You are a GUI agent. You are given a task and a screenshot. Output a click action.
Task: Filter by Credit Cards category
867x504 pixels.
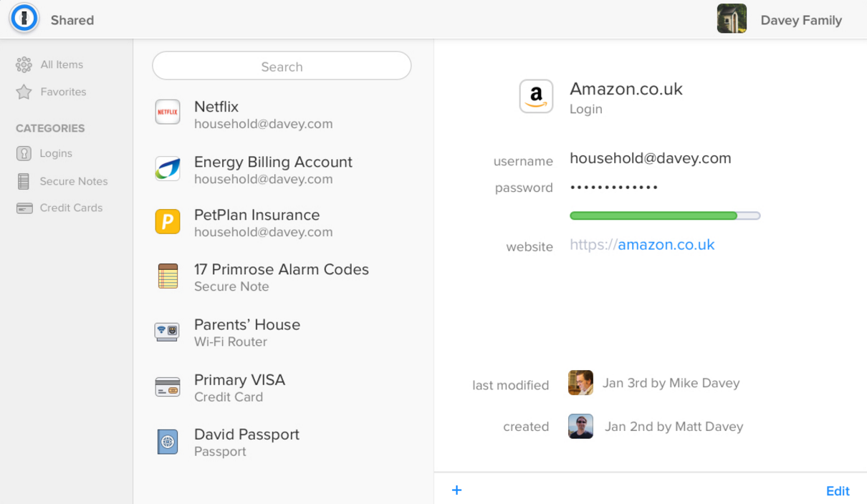coord(70,208)
